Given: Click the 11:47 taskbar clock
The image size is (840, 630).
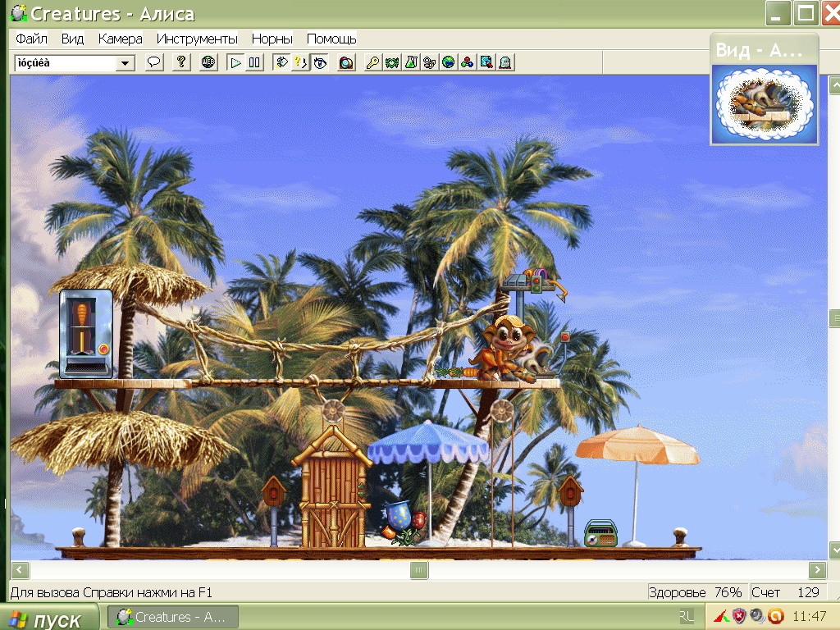Looking at the screenshot, I should click(809, 617).
